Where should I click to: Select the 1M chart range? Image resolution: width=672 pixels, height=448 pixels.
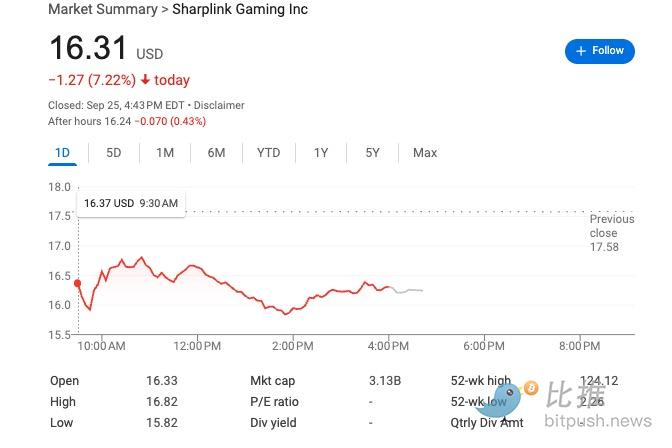[x=165, y=153]
